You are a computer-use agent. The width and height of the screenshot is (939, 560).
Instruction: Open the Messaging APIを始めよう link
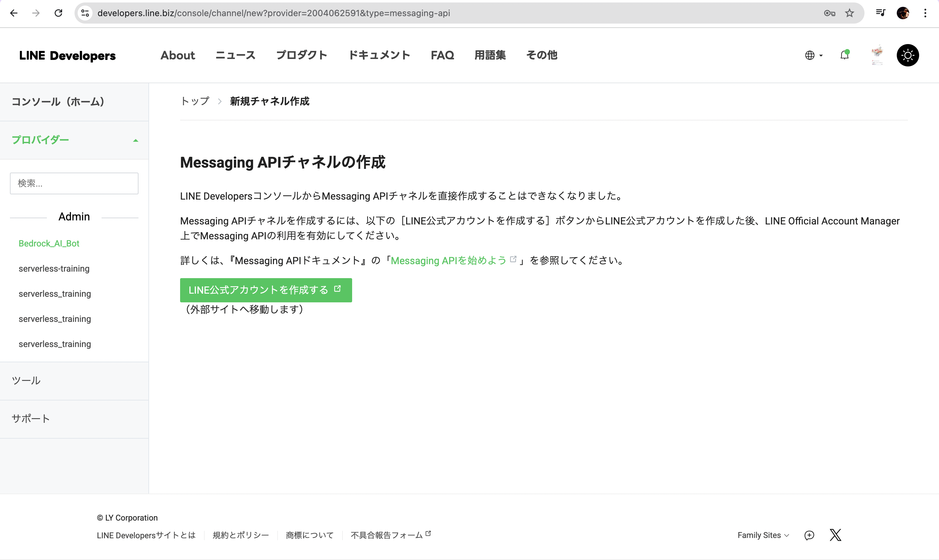click(x=449, y=260)
